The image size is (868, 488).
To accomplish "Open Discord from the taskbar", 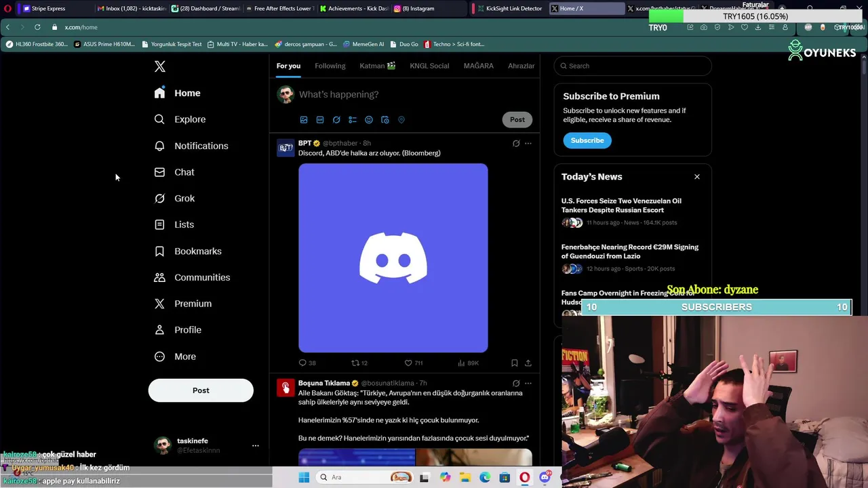I will [545, 477].
